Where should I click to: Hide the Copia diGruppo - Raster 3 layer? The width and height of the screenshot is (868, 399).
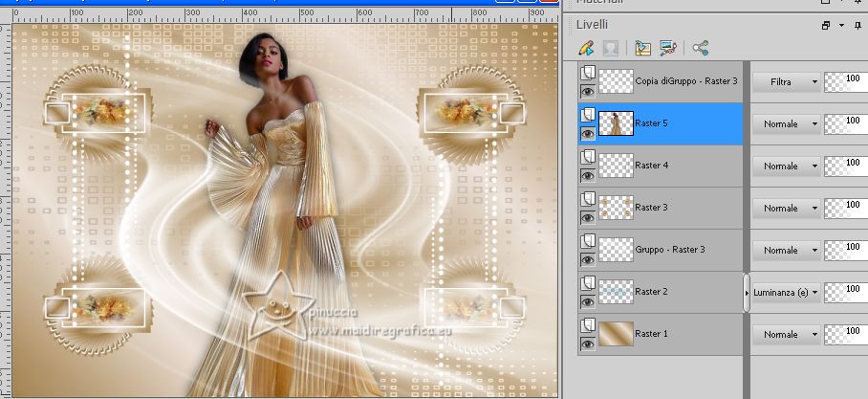587,92
